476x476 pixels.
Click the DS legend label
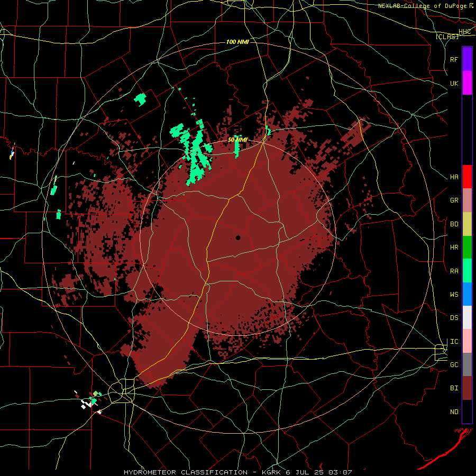click(454, 318)
